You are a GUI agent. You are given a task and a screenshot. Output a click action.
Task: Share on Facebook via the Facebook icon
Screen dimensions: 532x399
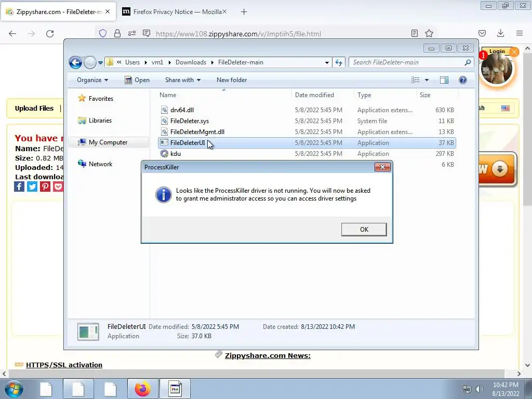19,187
